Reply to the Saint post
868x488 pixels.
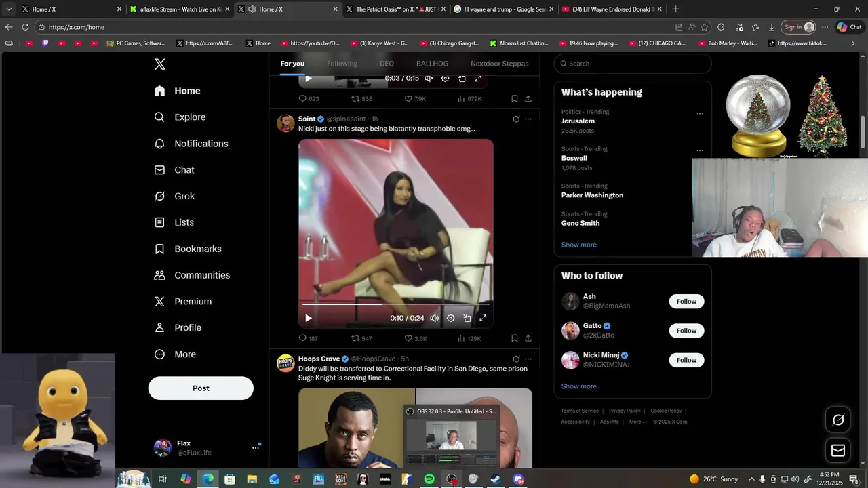click(x=309, y=338)
